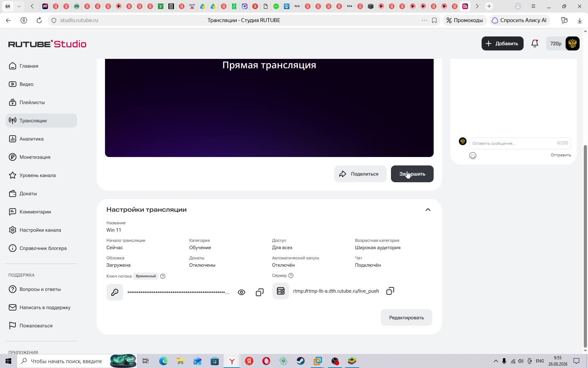Image resolution: width=588 pixels, height=368 pixels.
Task: Click Редактировать stream settings button
Action: click(x=406, y=318)
